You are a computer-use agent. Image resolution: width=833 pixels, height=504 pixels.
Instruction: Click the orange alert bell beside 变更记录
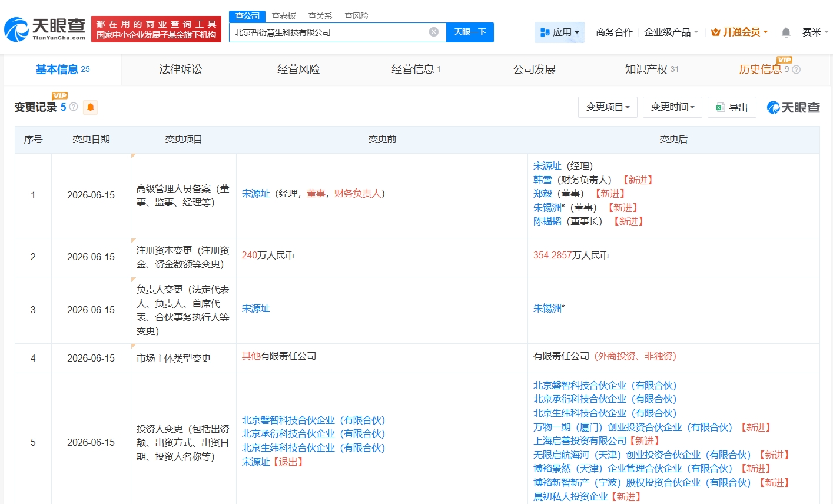[91, 107]
